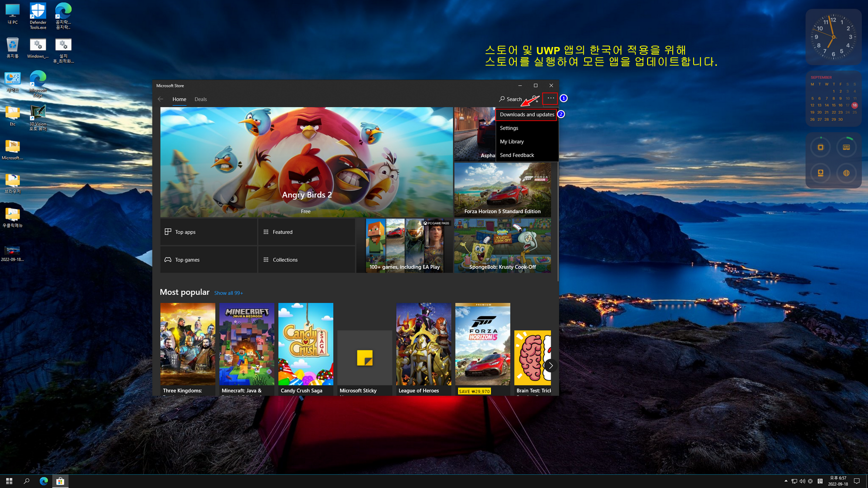Click the disk monitor gadget icon
The height and width of the screenshot is (488, 868).
pyautogui.click(x=821, y=173)
